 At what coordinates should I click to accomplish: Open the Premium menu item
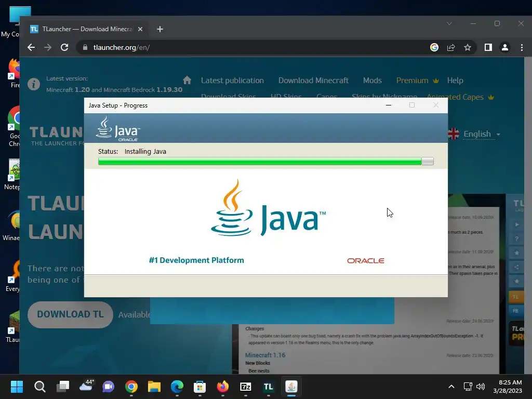coord(418,81)
